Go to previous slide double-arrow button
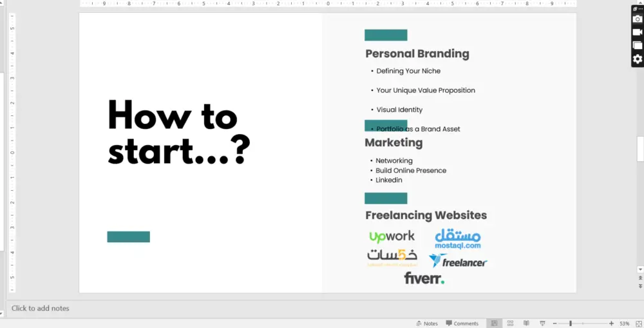 pyautogui.click(x=640, y=278)
